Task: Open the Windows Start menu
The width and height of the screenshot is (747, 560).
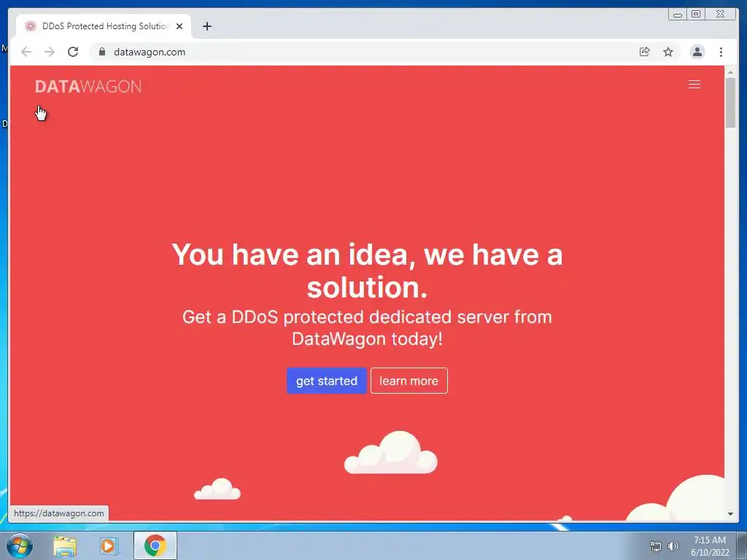Action: [x=20, y=545]
